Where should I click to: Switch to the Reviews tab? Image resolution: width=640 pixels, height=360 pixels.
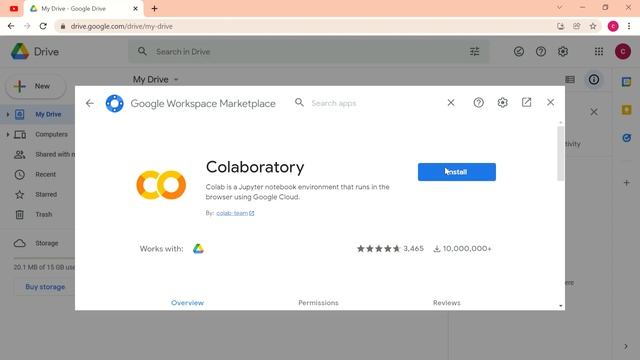(447, 303)
